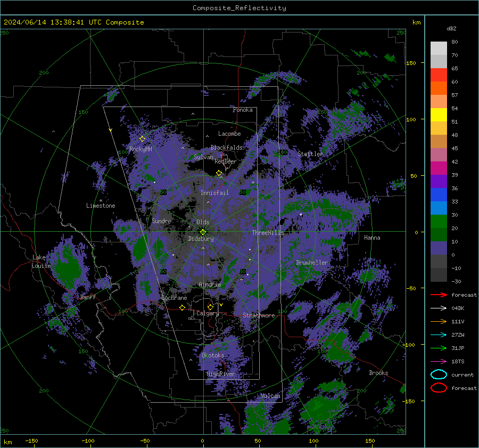Click the red swatch in dBZ scale
Viewport: 479px width, 448px height.
439,75
